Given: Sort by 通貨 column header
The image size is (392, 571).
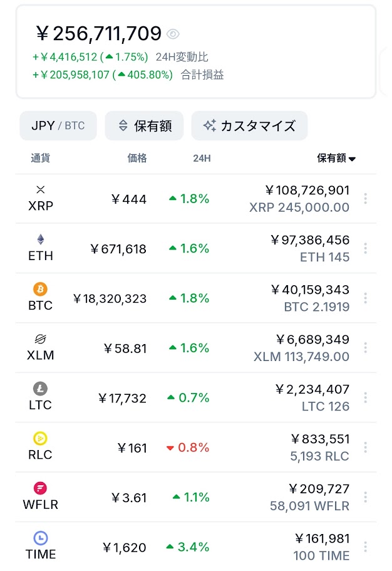Looking at the screenshot, I should pos(40,158).
